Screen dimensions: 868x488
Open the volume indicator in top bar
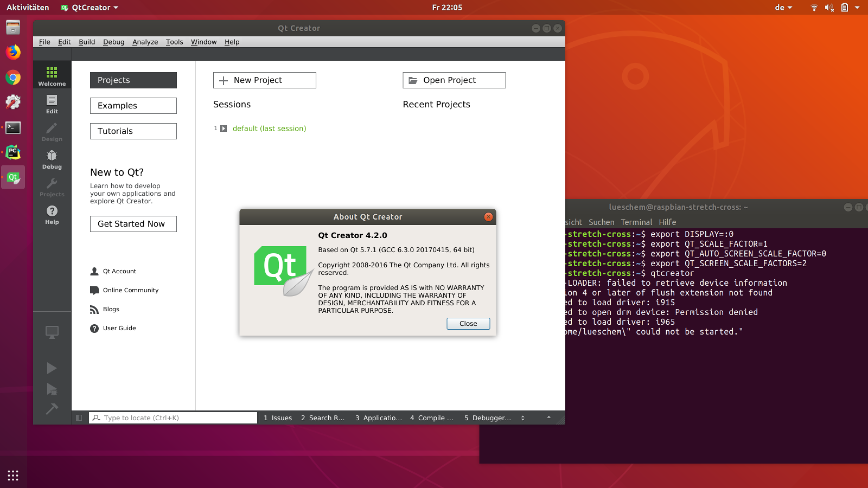829,8
